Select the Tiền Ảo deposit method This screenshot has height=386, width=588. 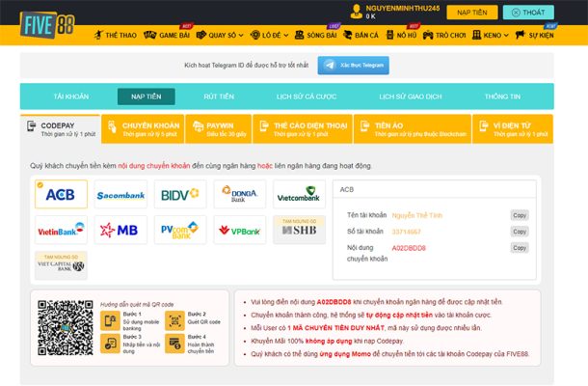click(413, 129)
